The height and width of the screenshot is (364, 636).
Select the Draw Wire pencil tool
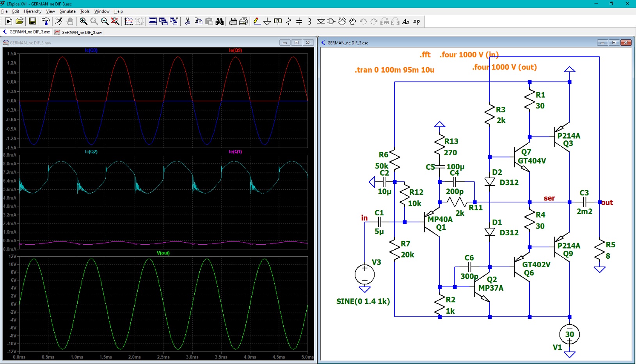(x=256, y=21)
